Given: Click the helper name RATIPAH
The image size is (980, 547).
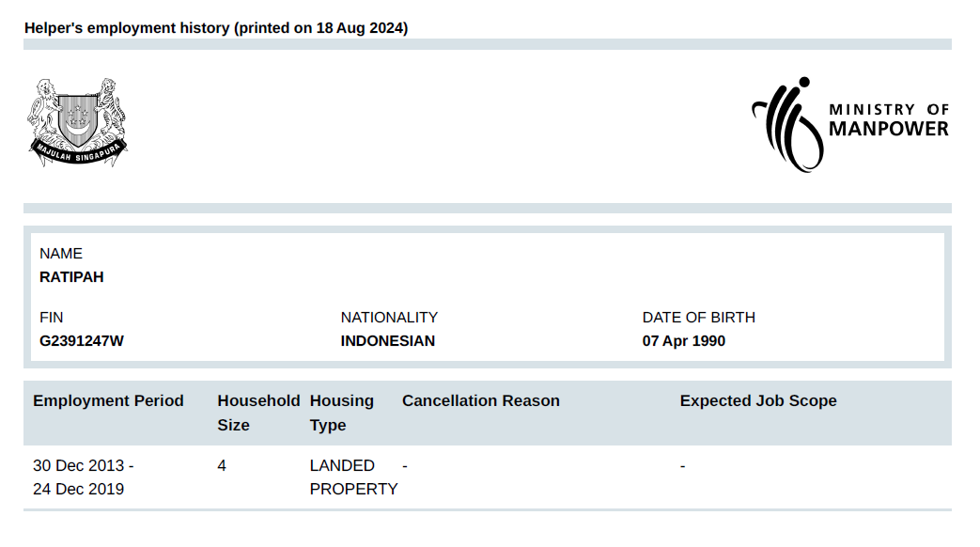Looking at the screenshot, I should tap(71, 277).
